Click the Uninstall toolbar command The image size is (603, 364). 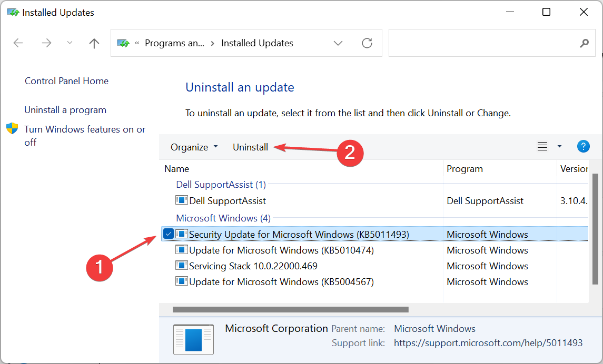(x=250, y=147)
